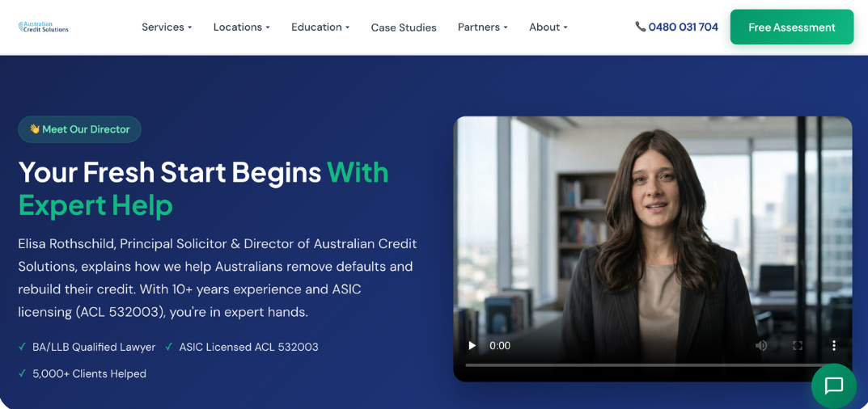Call phone number 0480 031 704
This screenshot has height=409, width=868.
676,27
